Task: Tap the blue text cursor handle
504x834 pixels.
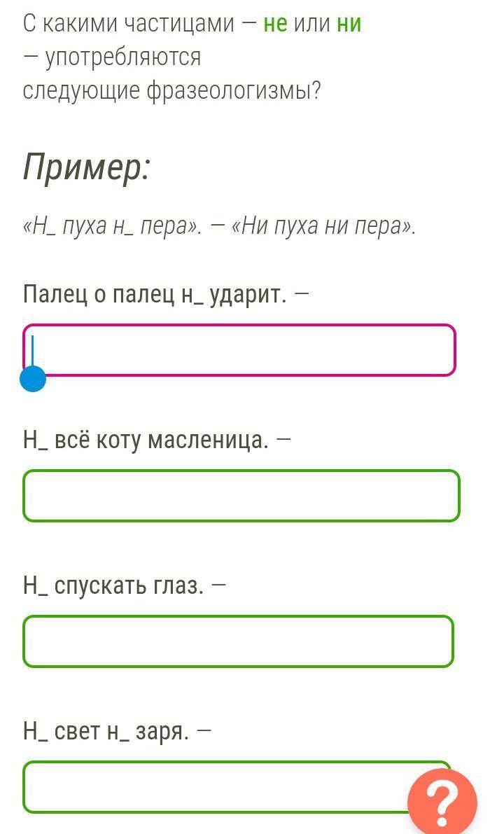Action: [x=33, y=379]
